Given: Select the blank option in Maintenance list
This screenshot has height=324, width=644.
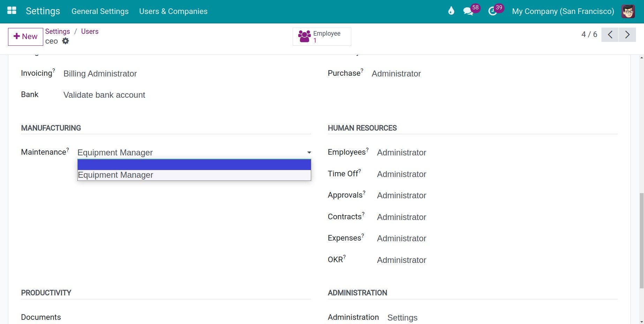Looking at the screenshot, I should click(194, 164).
